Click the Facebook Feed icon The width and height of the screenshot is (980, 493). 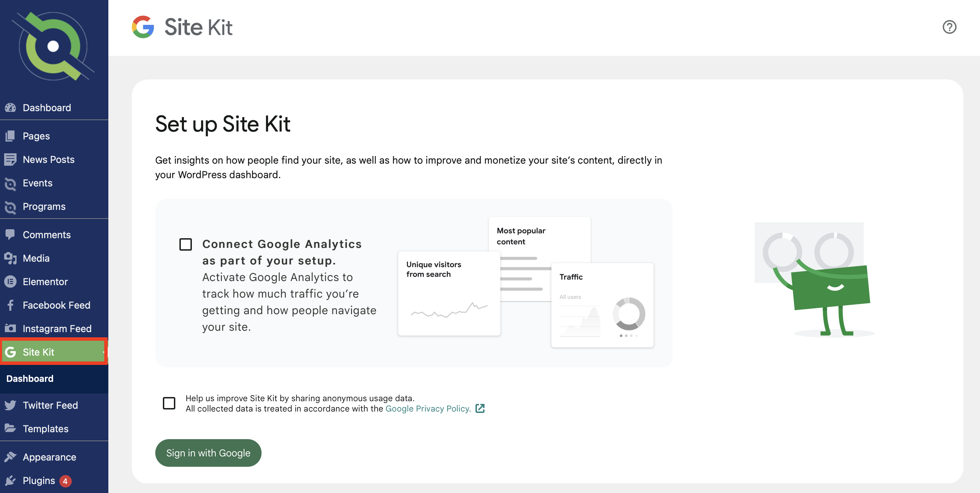tap(10, 305)
